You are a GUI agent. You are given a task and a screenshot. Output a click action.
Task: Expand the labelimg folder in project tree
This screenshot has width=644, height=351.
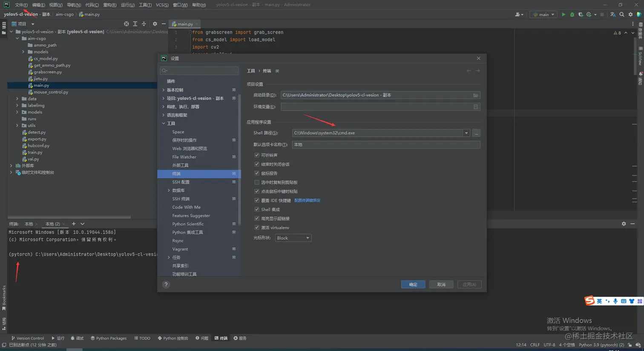coord(17,106)
